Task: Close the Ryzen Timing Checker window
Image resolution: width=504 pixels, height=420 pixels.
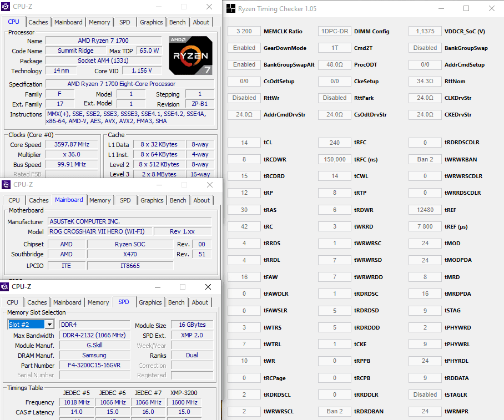Action: pyautogui.click(x=491, y=9)
